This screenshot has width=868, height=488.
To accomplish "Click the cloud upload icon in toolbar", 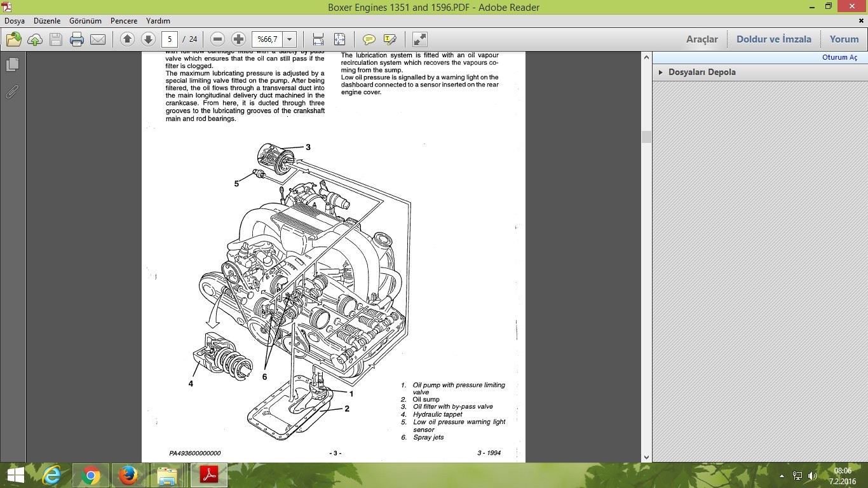I will (x=35, y=39).
